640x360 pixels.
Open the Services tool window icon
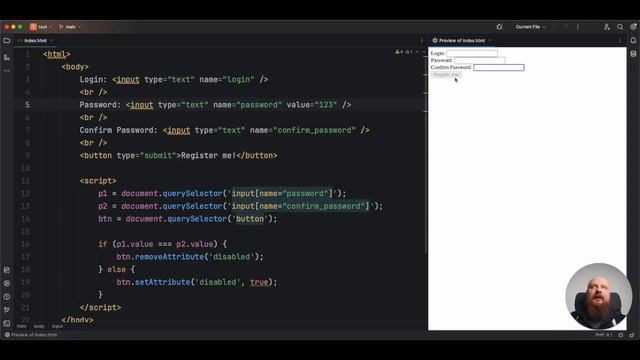[x=7, y=283]
